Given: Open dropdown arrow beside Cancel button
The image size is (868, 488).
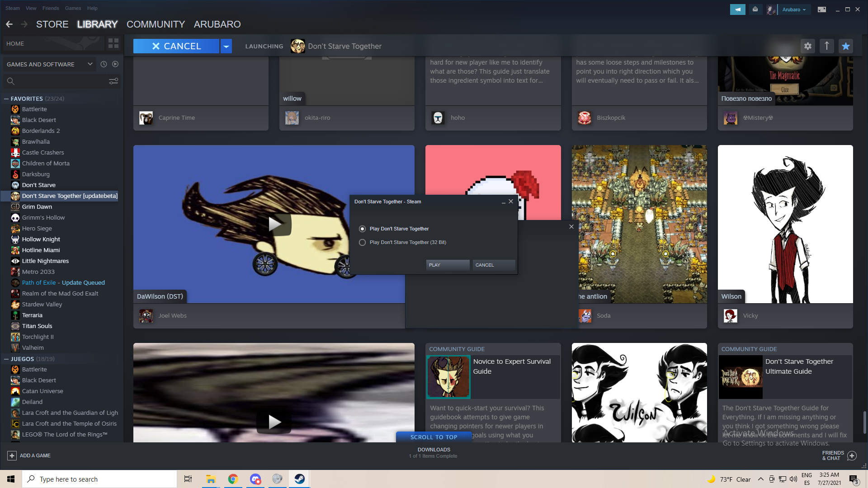Looking at the screenshot, I should pyautogui.click(x=226, y=46).
